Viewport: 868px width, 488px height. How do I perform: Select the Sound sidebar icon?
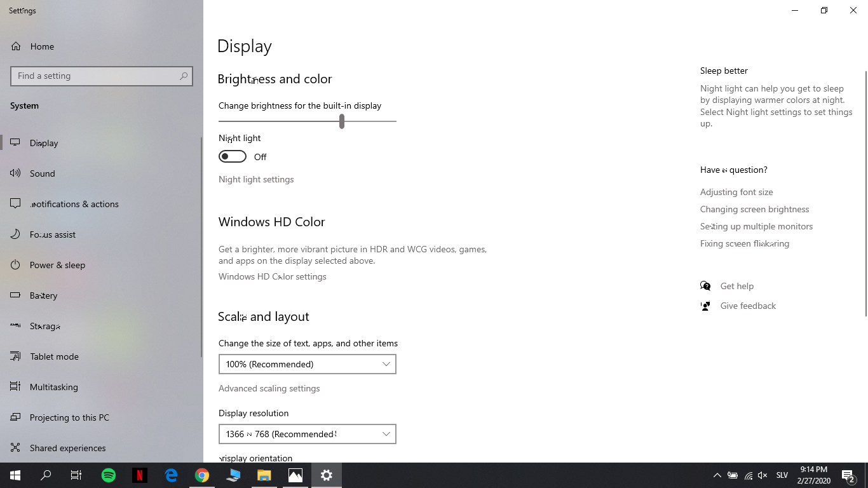click(15, 173)
